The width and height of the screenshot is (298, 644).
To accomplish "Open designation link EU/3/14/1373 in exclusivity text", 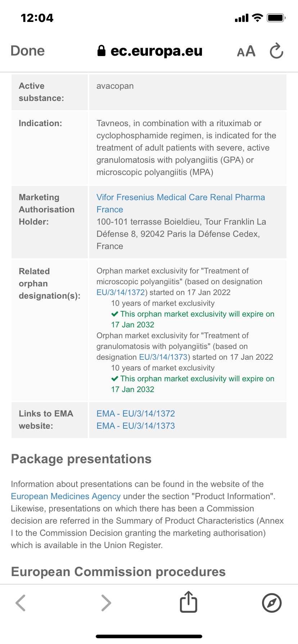I will pos(163,357).
